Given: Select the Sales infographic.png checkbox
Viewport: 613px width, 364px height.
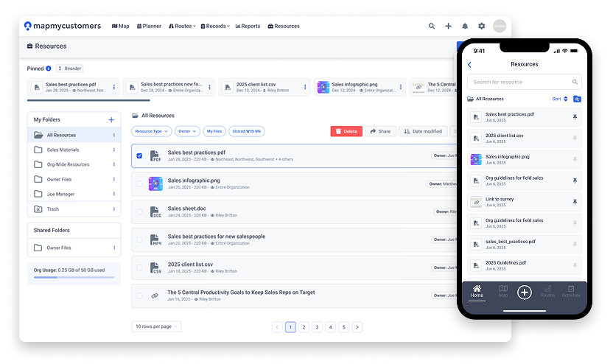Looking at the screenshot, I should 140,183.
